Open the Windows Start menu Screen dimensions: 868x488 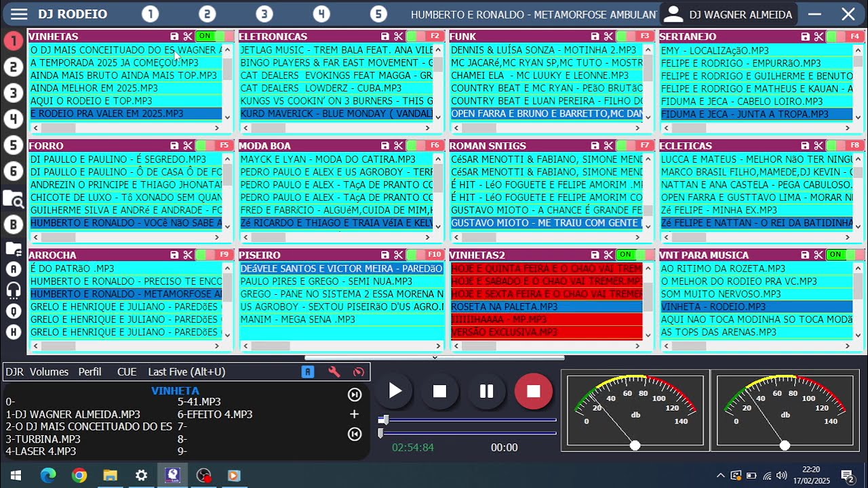15,475
